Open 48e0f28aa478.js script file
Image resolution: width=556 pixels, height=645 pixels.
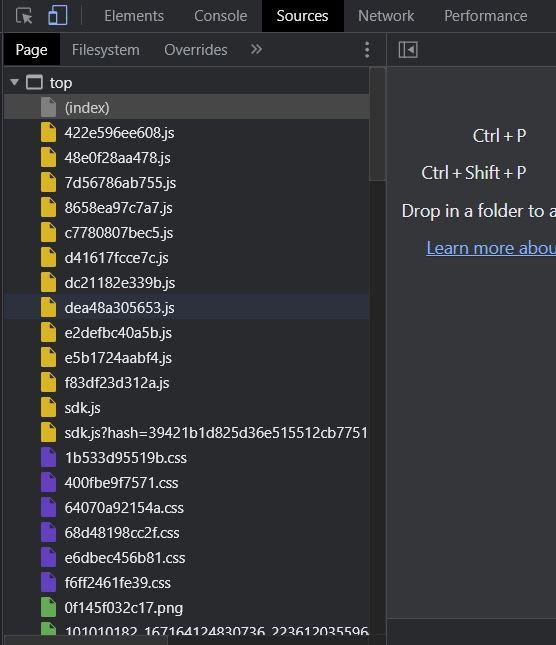[186, 158]
